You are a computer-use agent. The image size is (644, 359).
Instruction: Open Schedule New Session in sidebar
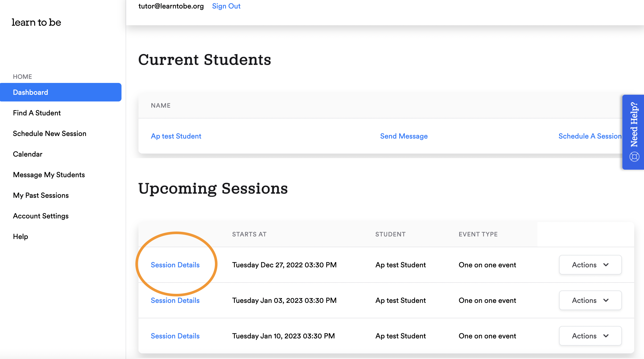click(x=49, y=133)
